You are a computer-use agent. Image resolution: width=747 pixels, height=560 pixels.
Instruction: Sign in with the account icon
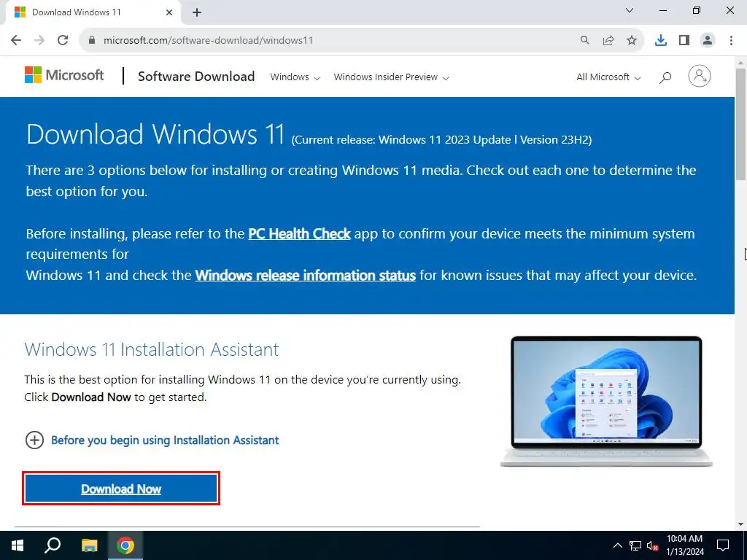[x=700, y=76]
